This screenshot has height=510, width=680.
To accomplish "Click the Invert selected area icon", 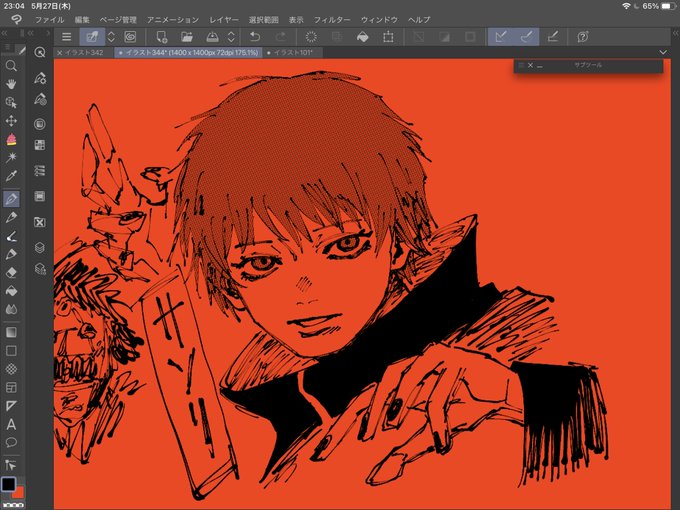I will 445,37.
